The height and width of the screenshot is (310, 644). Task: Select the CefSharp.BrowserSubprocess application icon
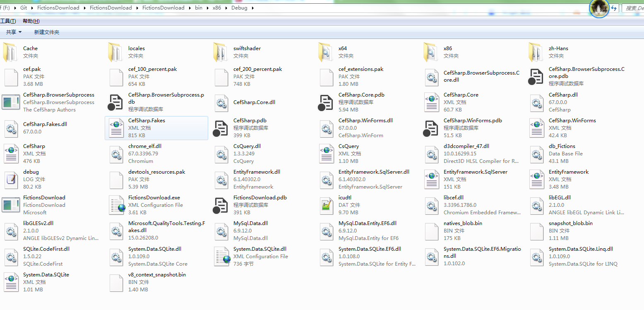pos(11,102)
